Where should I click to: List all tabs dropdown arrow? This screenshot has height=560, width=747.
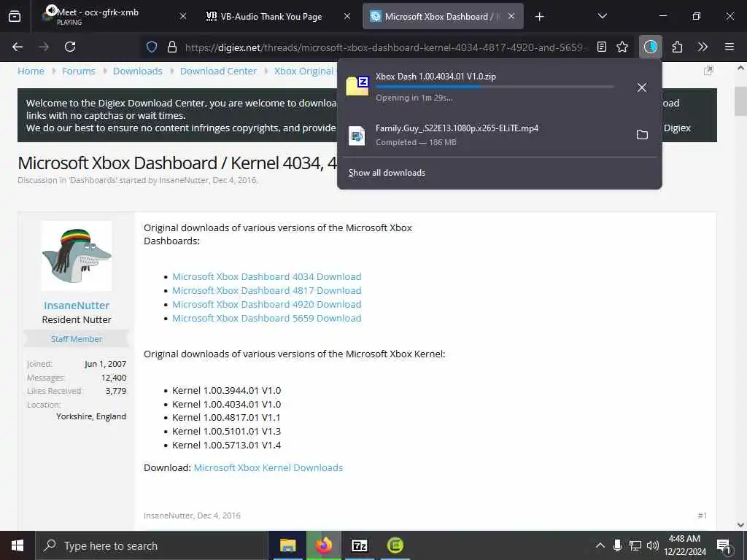pos(602,16)
